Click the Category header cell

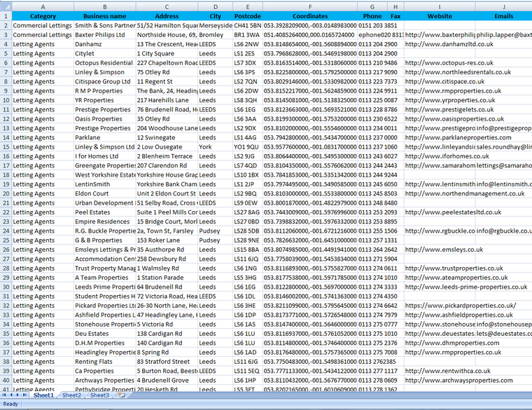pyautogui.click(x=43, y=16)
